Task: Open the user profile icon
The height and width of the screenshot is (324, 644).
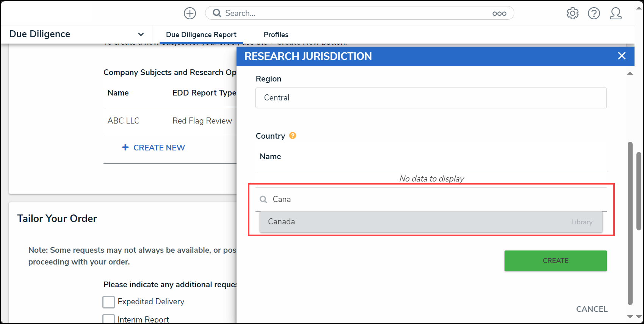Action: point(616,13)
